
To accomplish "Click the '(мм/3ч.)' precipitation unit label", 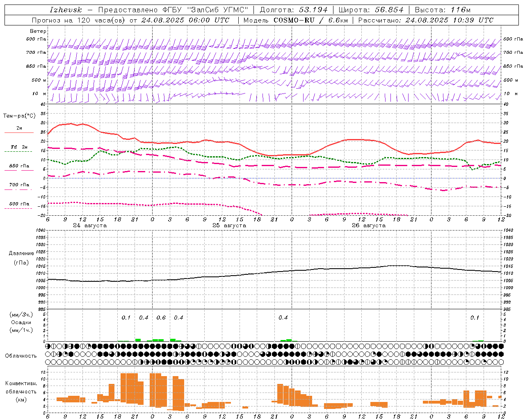I will (x=21, y=315).
